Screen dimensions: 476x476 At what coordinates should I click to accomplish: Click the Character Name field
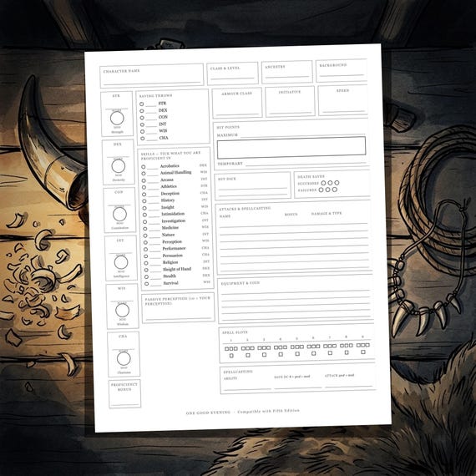click(152, 76)
